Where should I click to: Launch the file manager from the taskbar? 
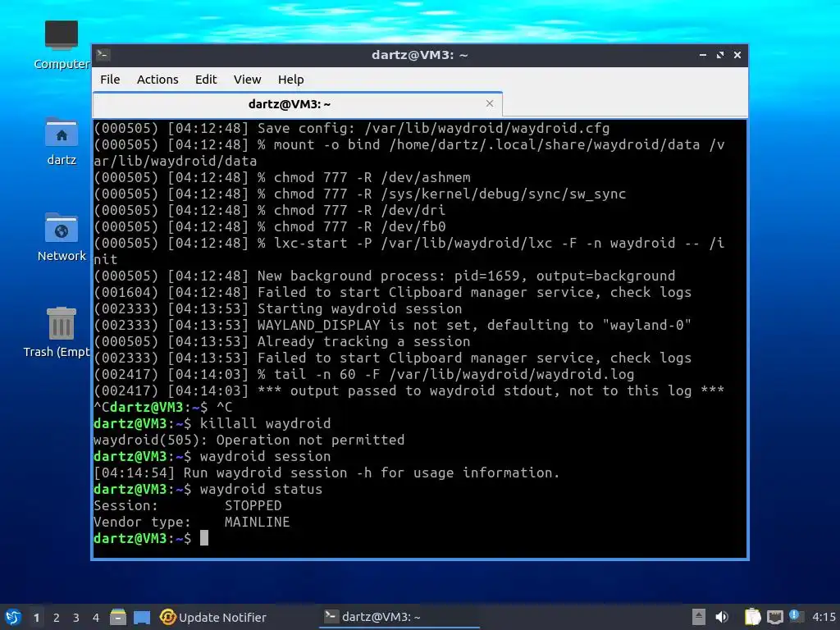click(x=118, y=617)
